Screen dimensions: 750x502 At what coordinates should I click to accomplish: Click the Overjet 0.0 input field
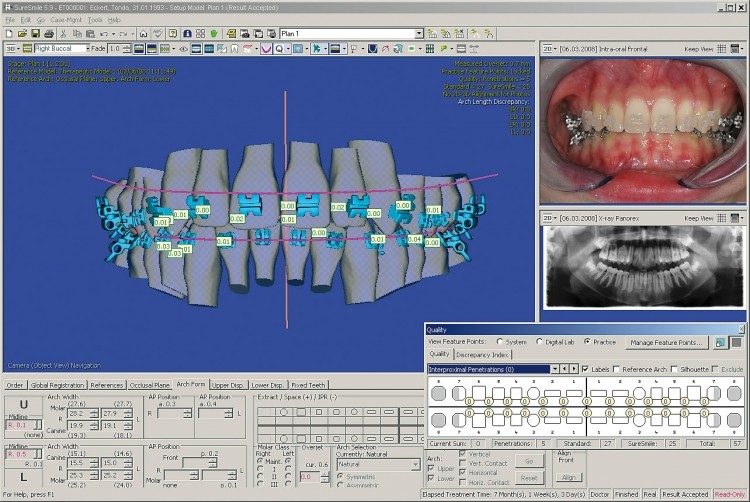[x=310, y=477]
